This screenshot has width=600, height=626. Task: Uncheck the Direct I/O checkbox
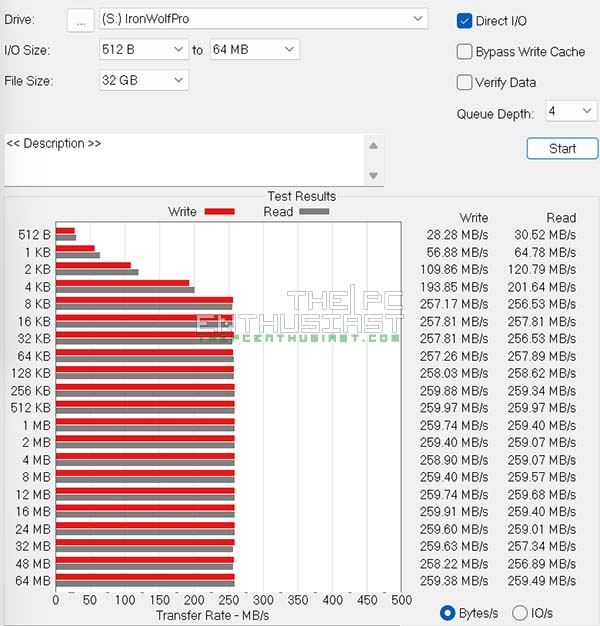click(464, 21)
